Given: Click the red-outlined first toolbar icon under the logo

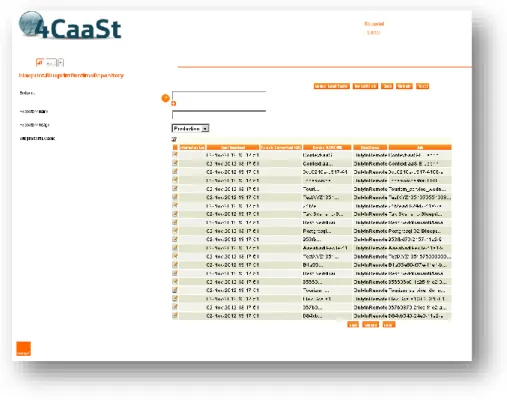Looking at the screenshot, I should click(40, 62).
